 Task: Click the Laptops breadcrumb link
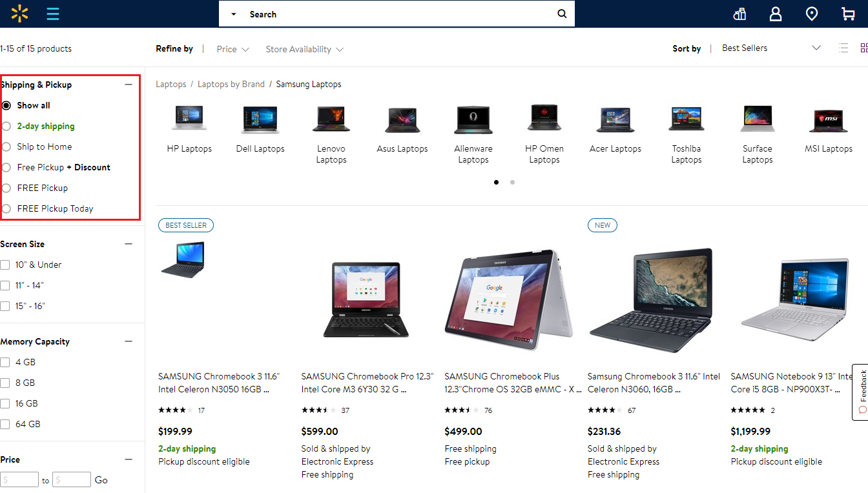pyautogui.click(x=171, y=84)
